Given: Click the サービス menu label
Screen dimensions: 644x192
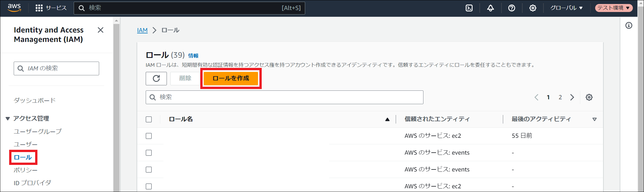Looking at the screenshot, I should click(x=56, y=8).
